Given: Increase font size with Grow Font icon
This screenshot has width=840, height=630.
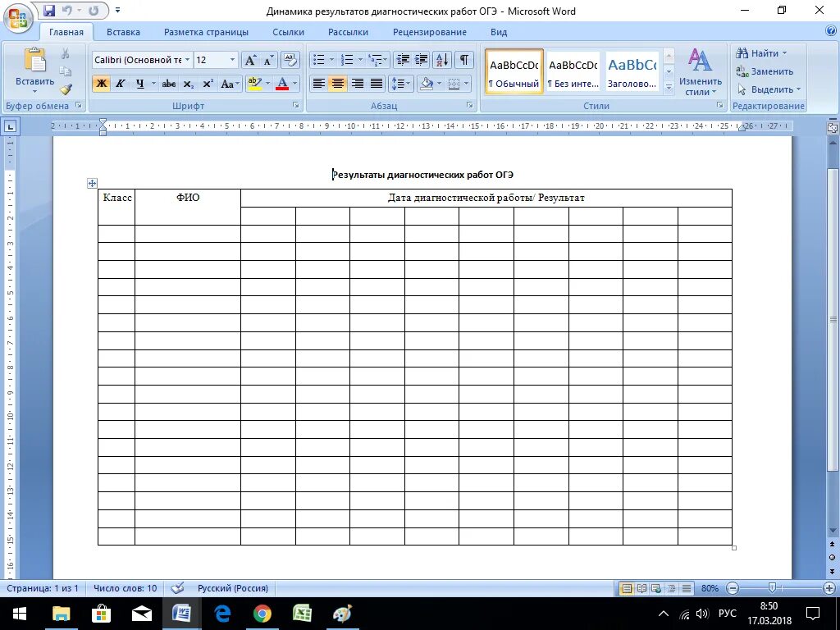Looking at the screenshot, I should pyautogui.click(x=250, y=60).
